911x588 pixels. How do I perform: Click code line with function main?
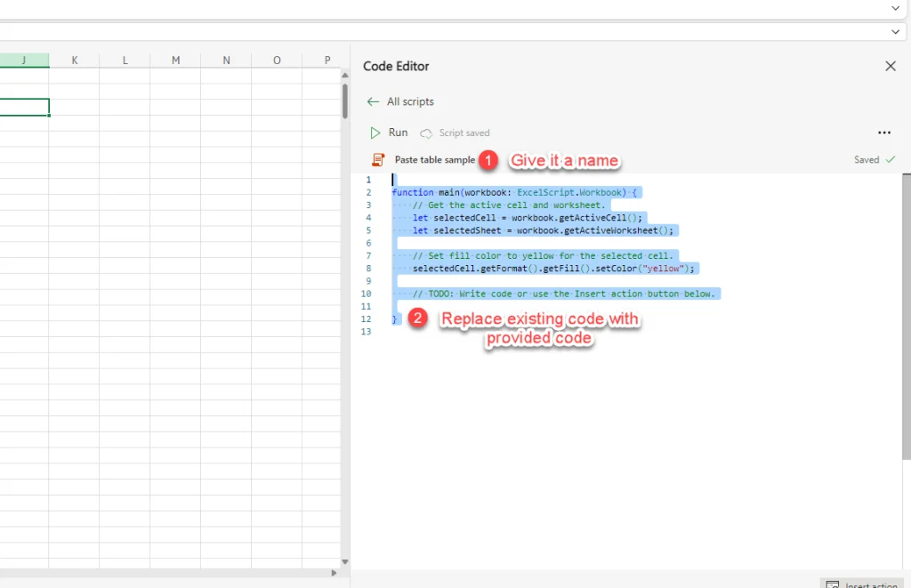(x=514, y=192)
